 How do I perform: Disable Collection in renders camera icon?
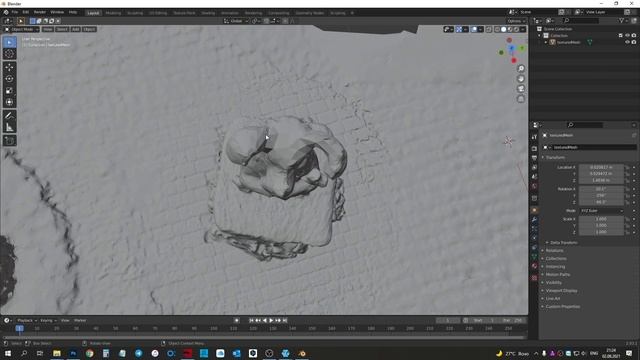pyautogui.click(x=634, y=36)
